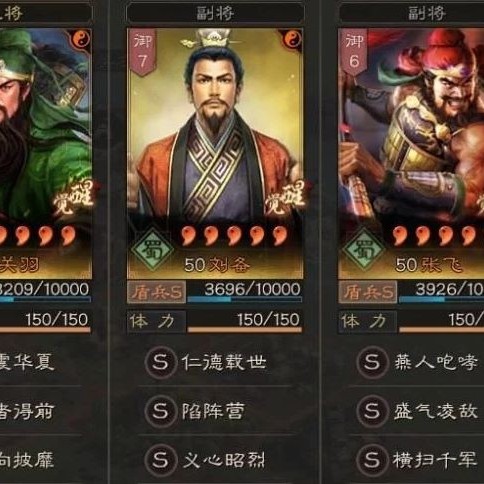Click the 盾兵S troop type label under Zhang Fei

[368, 292]
